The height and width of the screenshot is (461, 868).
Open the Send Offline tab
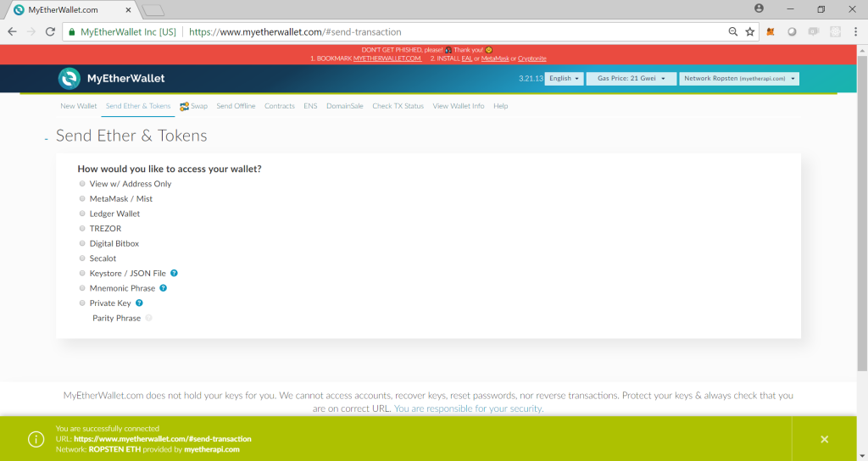coord(236,106)
